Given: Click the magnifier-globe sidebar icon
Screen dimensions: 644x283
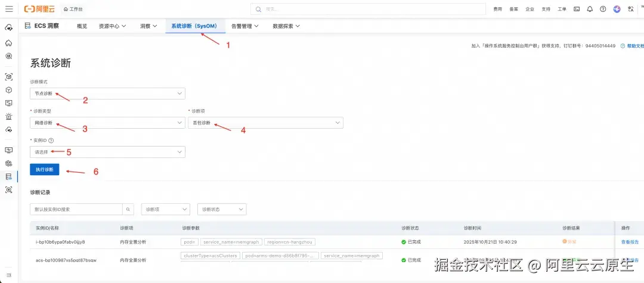Looking at the screenshot, I should point(8,56).
